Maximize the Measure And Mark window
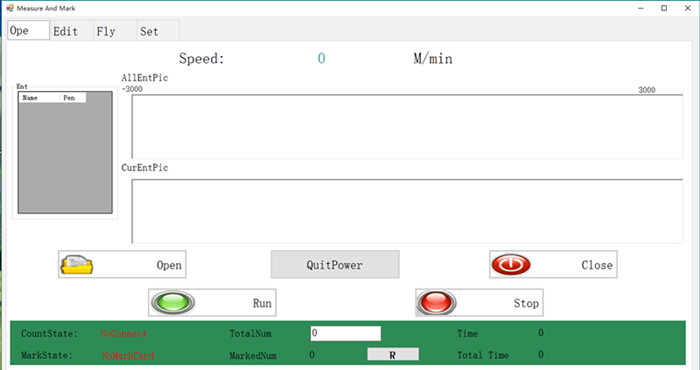The height and width of the screenshot is (370, 700). click(664, 8)
